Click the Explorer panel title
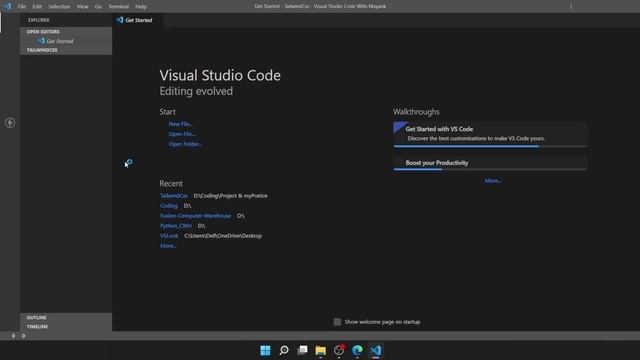This screenshot has height=360, width=640. 39,20
